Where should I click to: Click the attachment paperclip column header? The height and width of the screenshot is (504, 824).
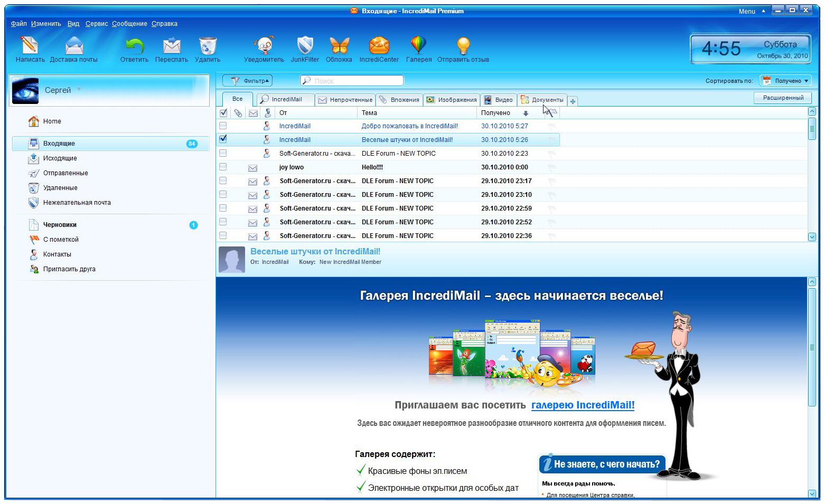coord(238,113)
